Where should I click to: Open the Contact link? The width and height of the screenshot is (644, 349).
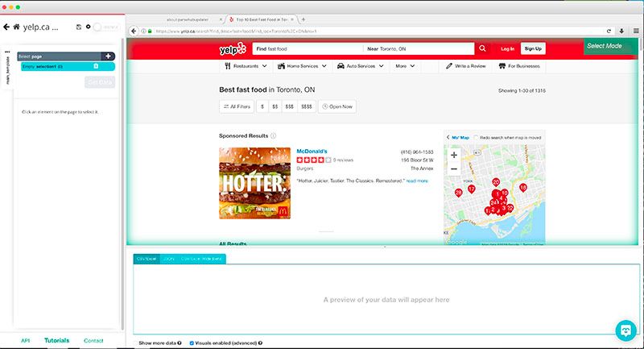tap(93, 341)
